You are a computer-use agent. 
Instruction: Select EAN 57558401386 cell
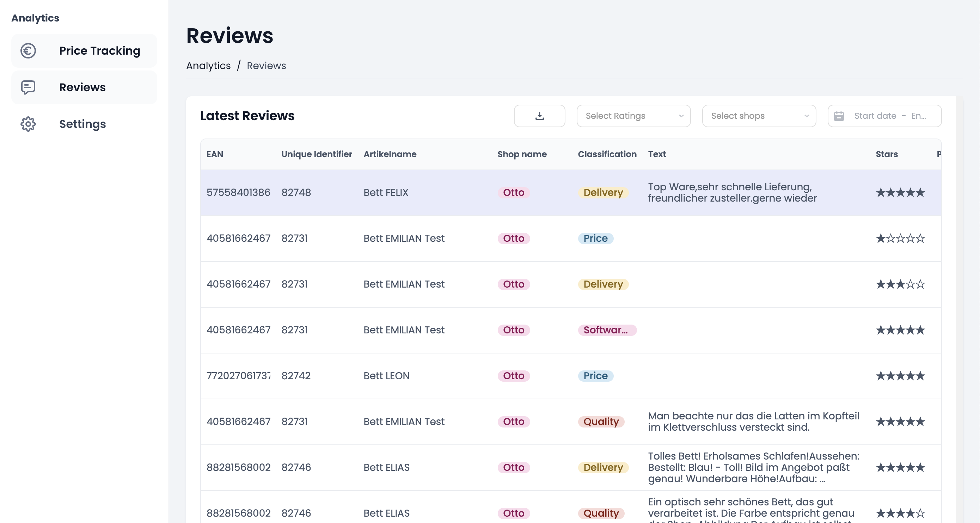(238, 192)
